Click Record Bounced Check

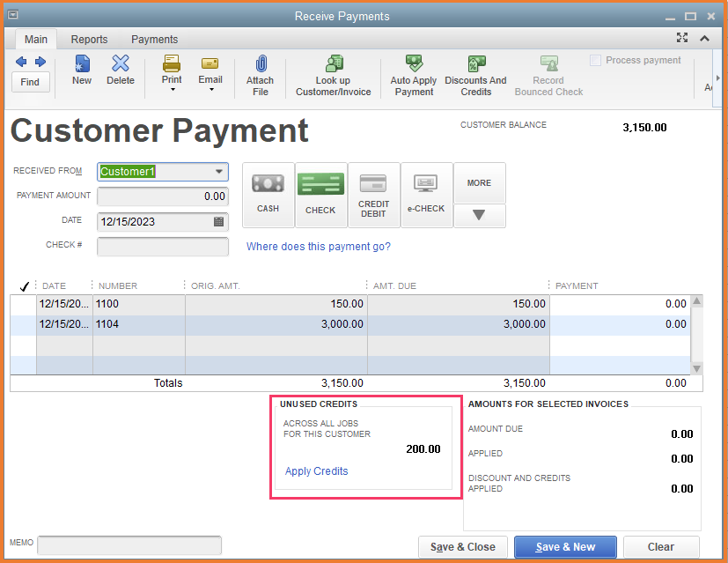pyautogui.click(x=548, y=75)
